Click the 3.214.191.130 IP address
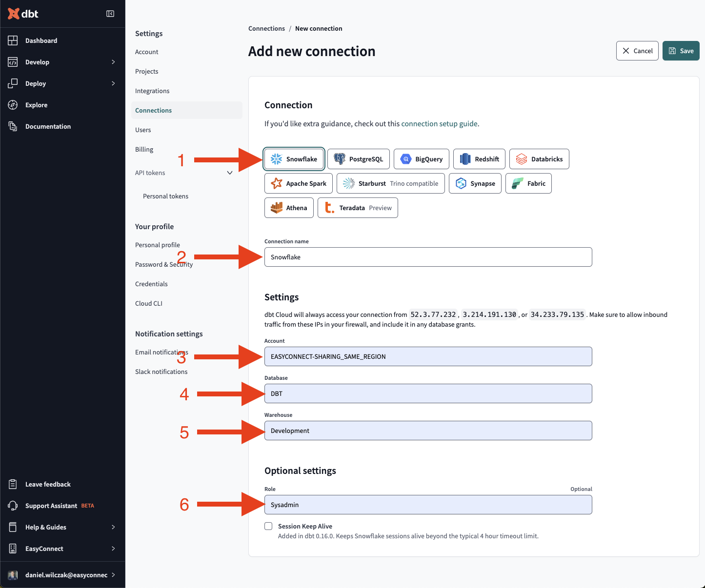The width and height of the screenshot is (705, 588). coord(489,314)
